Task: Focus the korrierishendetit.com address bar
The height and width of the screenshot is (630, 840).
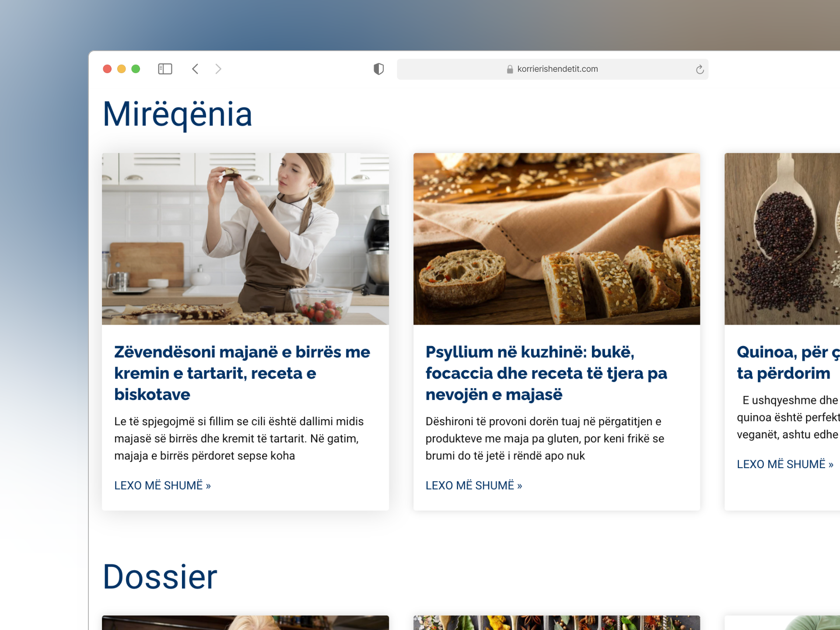Action: coord(552,69)
